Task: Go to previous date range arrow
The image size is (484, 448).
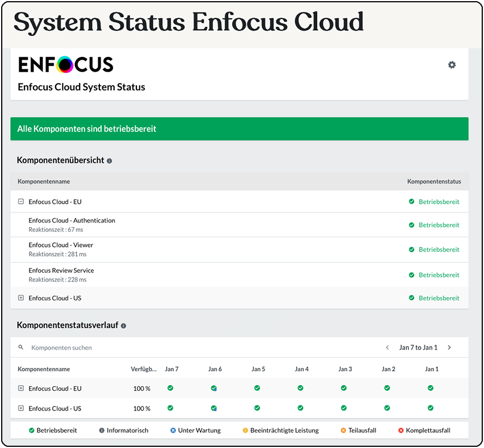Action: [387, 347]
